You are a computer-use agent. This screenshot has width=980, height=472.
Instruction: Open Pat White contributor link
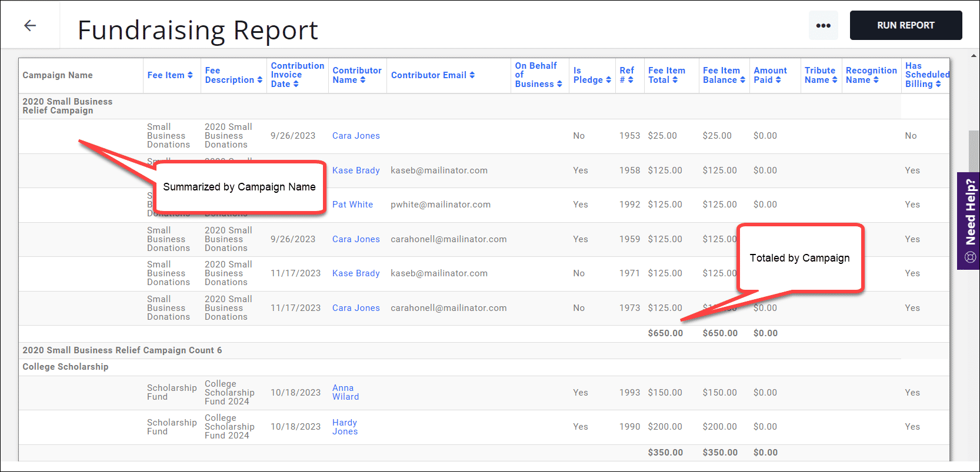[352, 205]
